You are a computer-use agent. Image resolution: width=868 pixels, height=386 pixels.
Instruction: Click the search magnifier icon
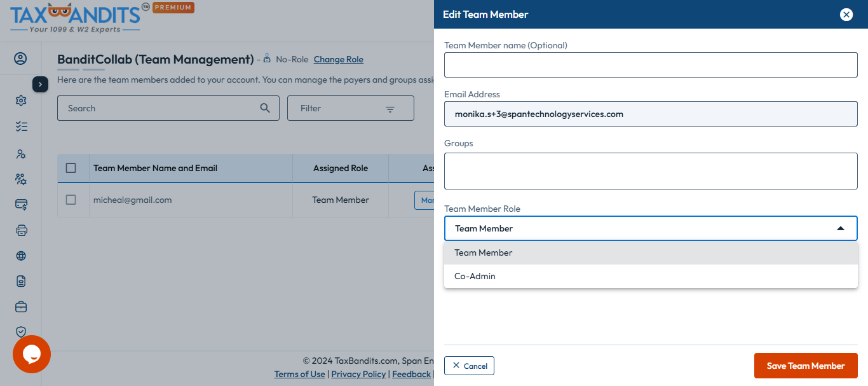pyautogui.click(x=266, y=108)
